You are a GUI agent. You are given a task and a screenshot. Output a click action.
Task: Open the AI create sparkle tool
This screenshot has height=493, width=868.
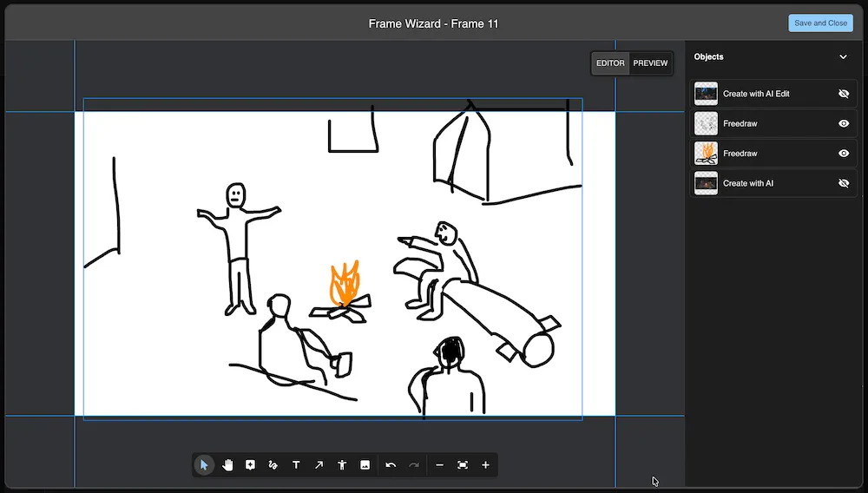click(x=250, y=464)
